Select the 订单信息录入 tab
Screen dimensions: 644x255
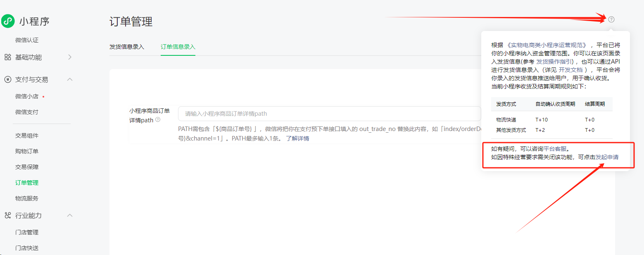pyautogui.click(x=178, y=47)
